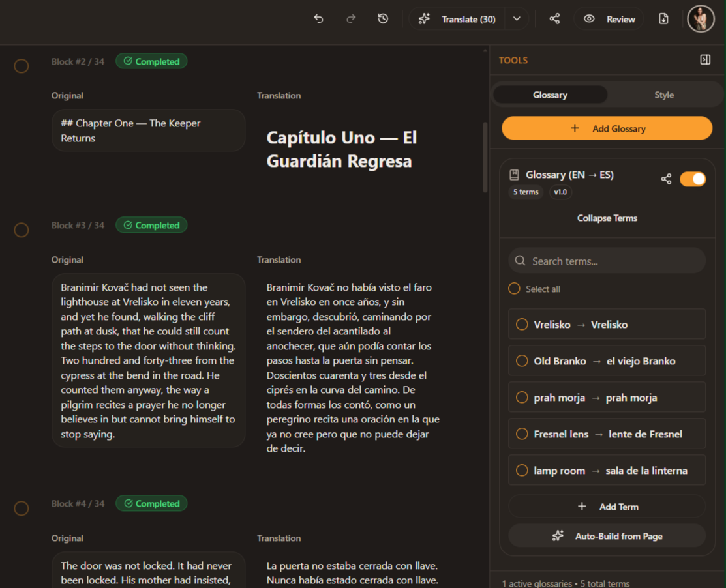
Task: Click Auto-Build from Page button
Action: click(x=607, y=536)
